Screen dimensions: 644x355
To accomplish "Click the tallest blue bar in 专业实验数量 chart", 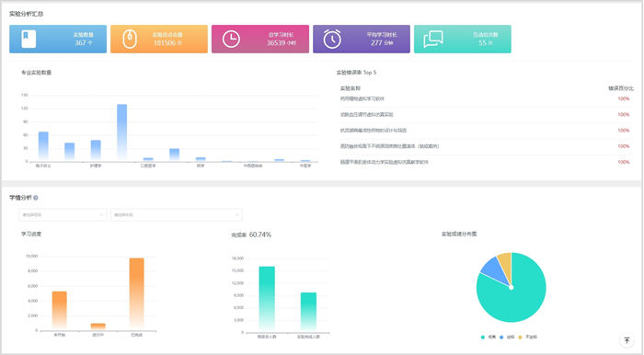I will point(122,132).
